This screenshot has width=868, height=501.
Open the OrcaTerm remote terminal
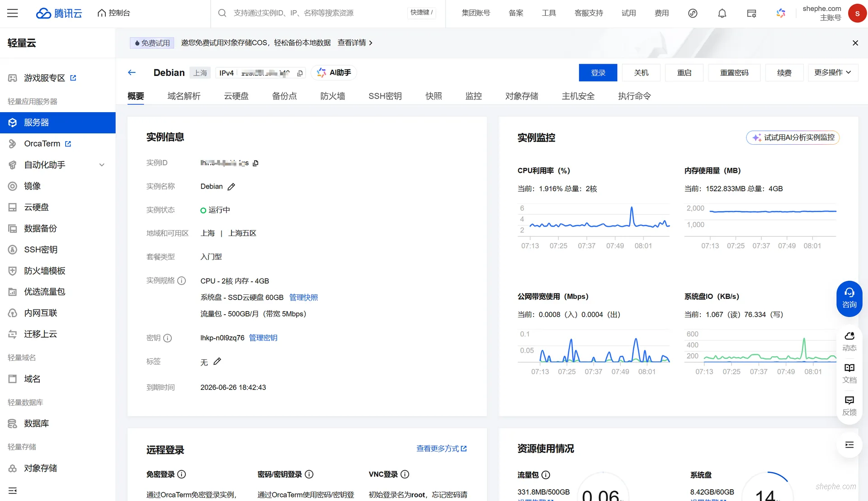[42, 143]
